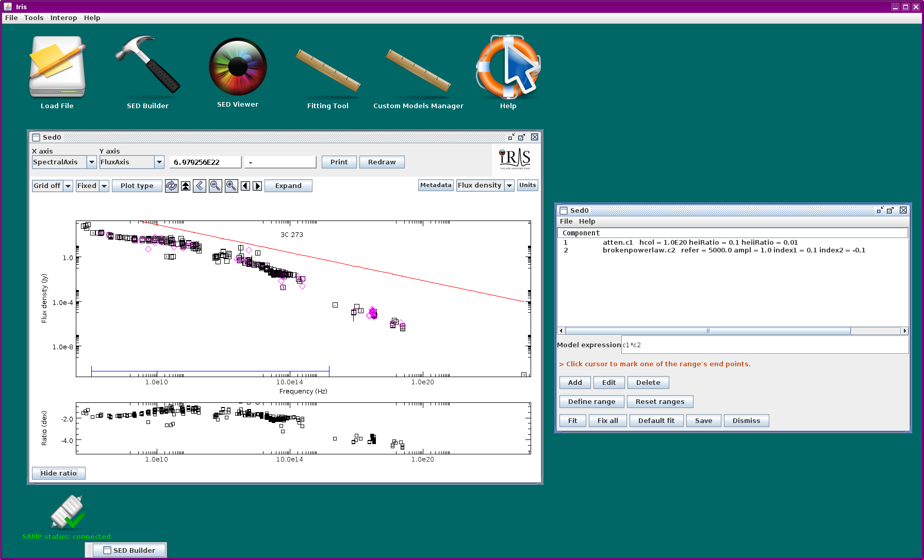Image resolution: width=924 pixels, height=560 pixels.
Task: Open the SED Builder tool icon
Action: 147,65
